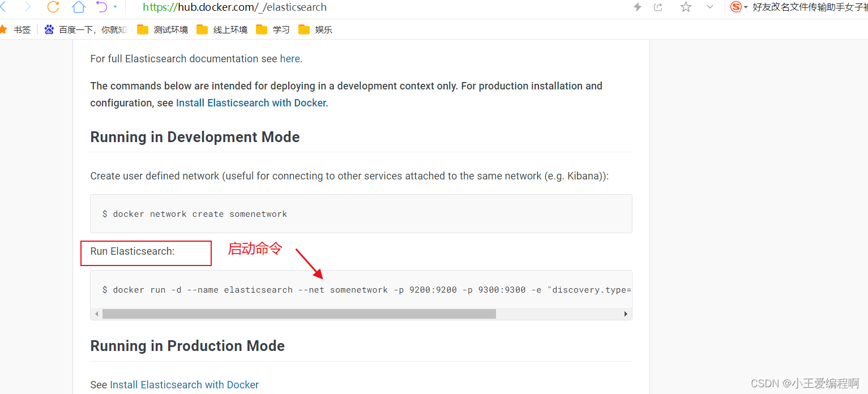Open the 测试环境 bookmark folder
This screenshot has width=868, height=394.
(x=163, y=29)
